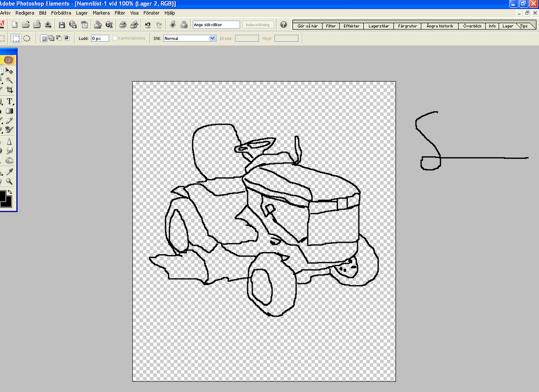Screen dimensions: 539x392
Task: Set New Selection mode
Action: [x=44, y=38]
